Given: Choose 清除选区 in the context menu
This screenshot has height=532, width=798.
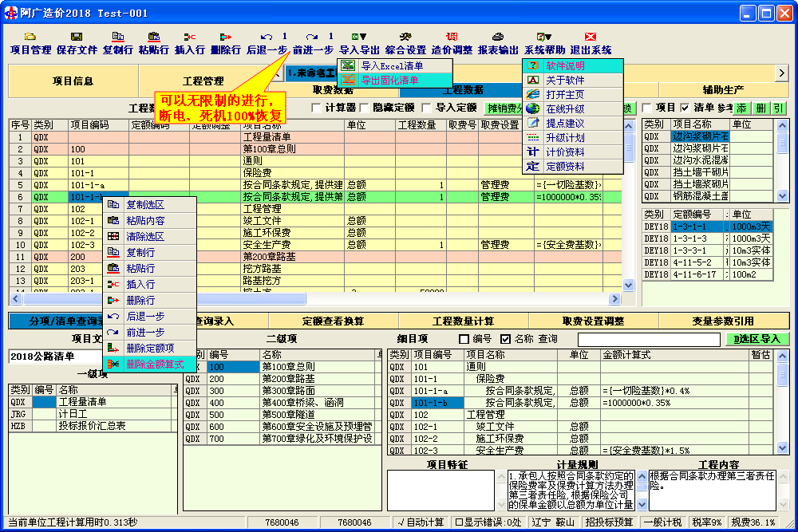Looking at the screenshot, I should click(150, 237).
